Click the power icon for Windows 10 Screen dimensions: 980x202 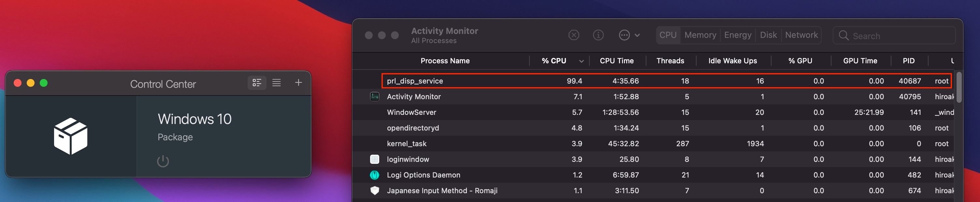click(163, 161)
